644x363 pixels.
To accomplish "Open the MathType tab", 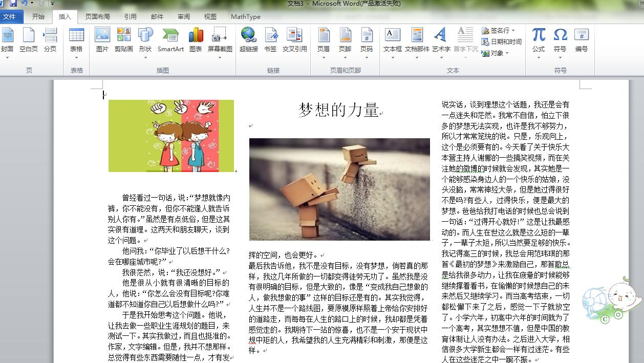I will pyautogui.click(x=245, y=16).
